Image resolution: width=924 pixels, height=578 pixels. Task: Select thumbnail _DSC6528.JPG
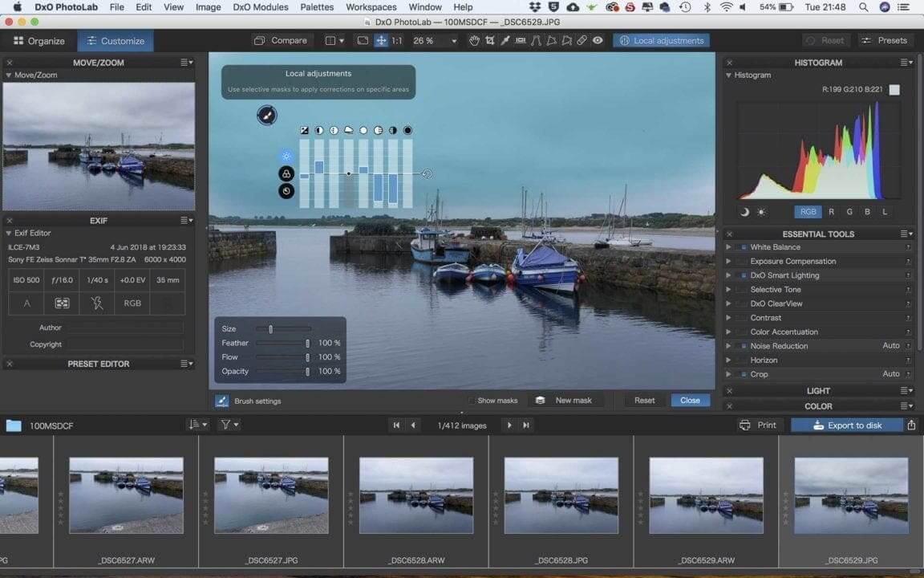tap(561, 495)
